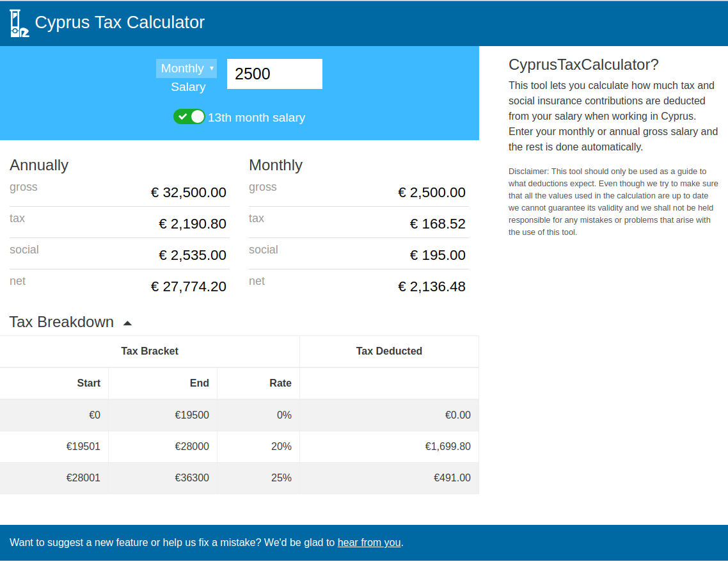Click the €36300 bracket end cell
728x562 pixels.
[162, 478]
